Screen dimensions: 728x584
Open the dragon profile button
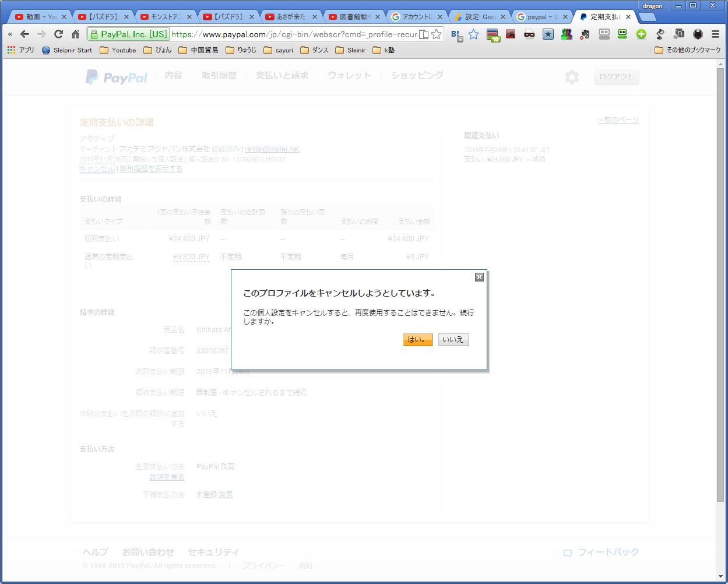[x=653, y=5]
